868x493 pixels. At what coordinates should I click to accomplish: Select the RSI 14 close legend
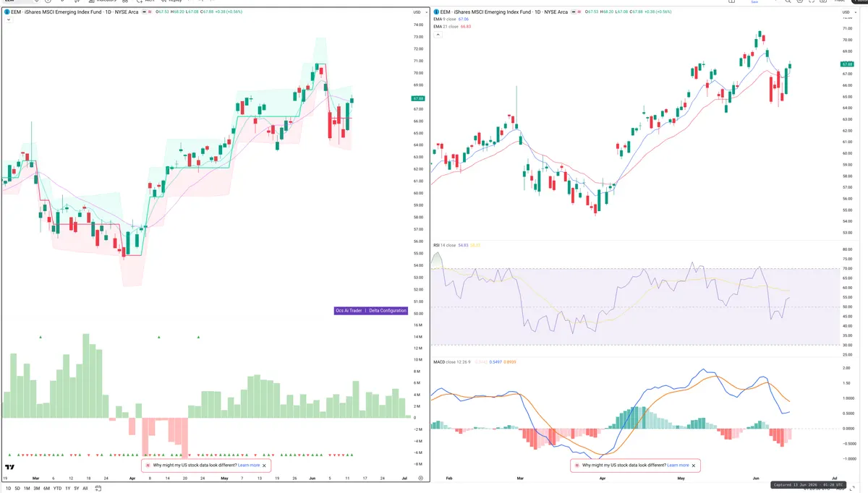[x=444, y=245]
